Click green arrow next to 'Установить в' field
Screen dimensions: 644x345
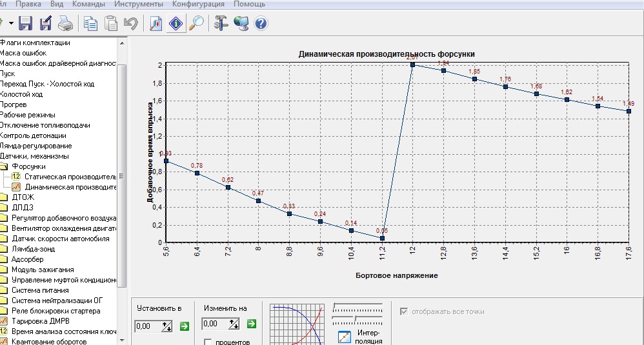coord(185,326)
